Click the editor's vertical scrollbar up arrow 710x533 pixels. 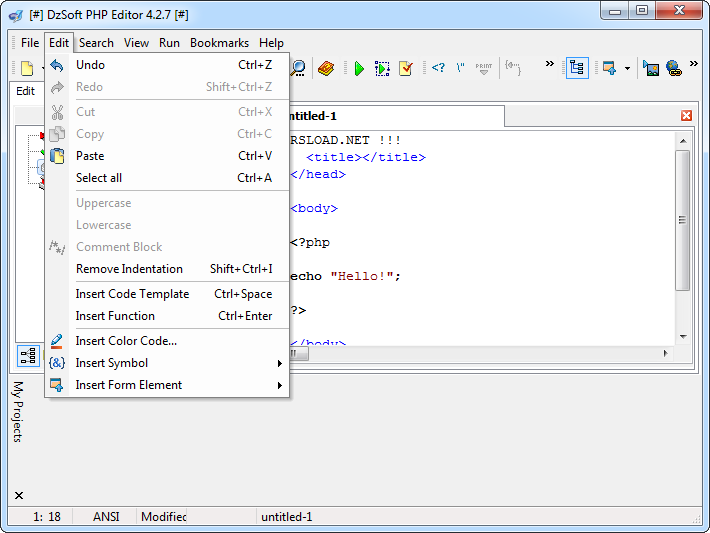(x=683, y=141)
